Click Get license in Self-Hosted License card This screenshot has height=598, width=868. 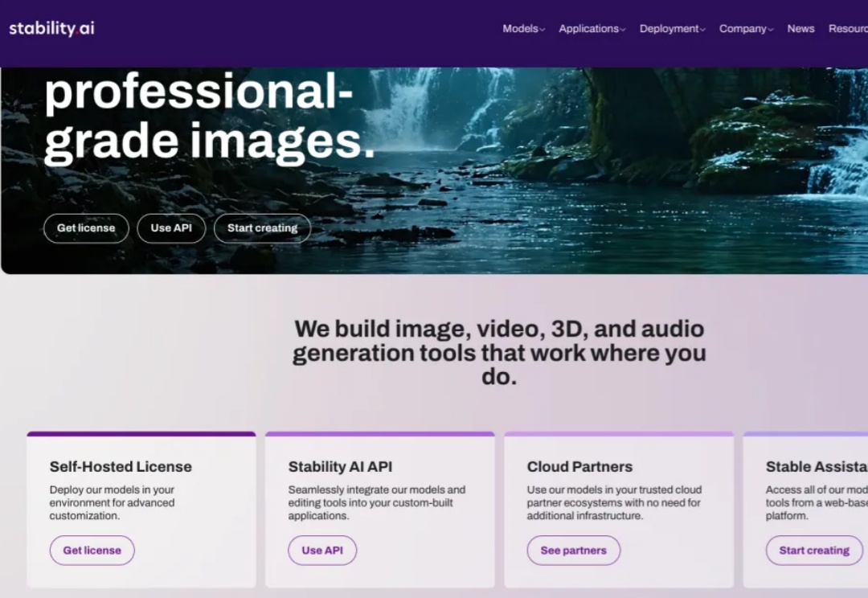pos(92,551)
